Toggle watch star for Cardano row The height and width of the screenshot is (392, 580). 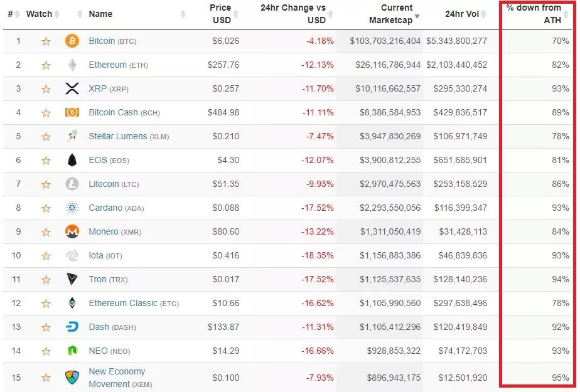(x=46, y=208)
